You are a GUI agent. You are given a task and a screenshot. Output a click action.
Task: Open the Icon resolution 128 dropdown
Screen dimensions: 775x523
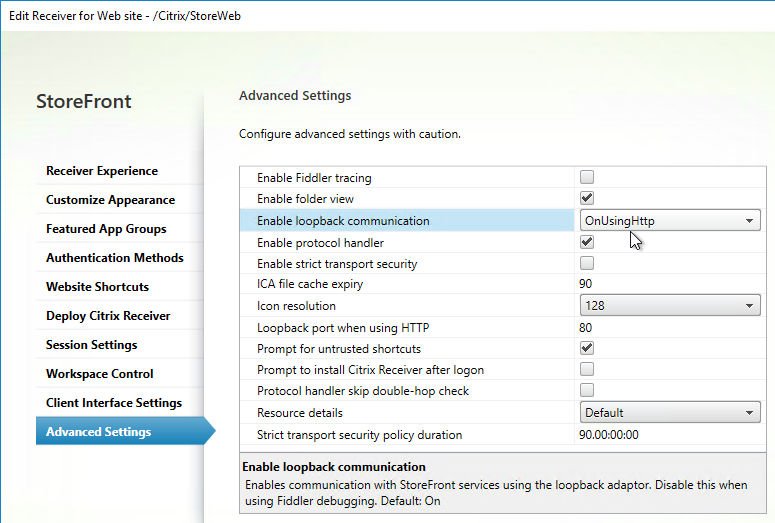pos(670,305)
